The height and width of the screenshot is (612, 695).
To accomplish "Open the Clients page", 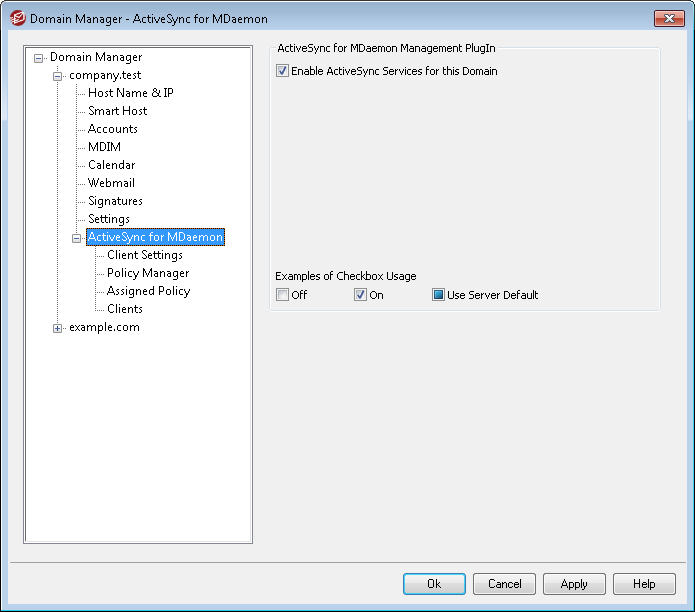I will 125,309.
